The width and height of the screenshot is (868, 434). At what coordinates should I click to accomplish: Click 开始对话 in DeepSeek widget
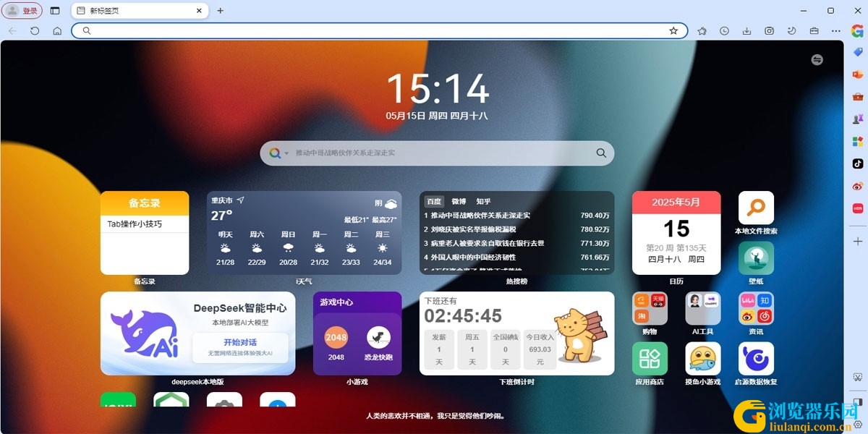(240, 342)
